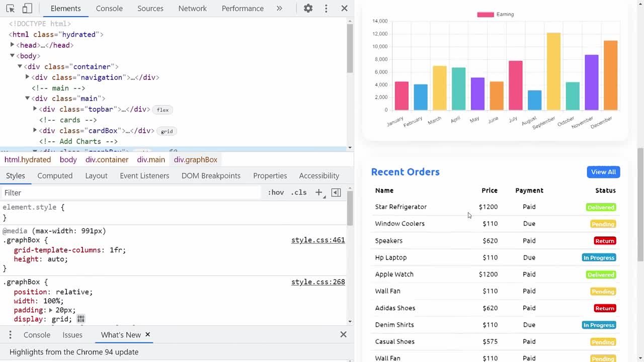Open the drawer three-dot menu
The width and height of the screenshot is (644, 362).
pos(10,335)
